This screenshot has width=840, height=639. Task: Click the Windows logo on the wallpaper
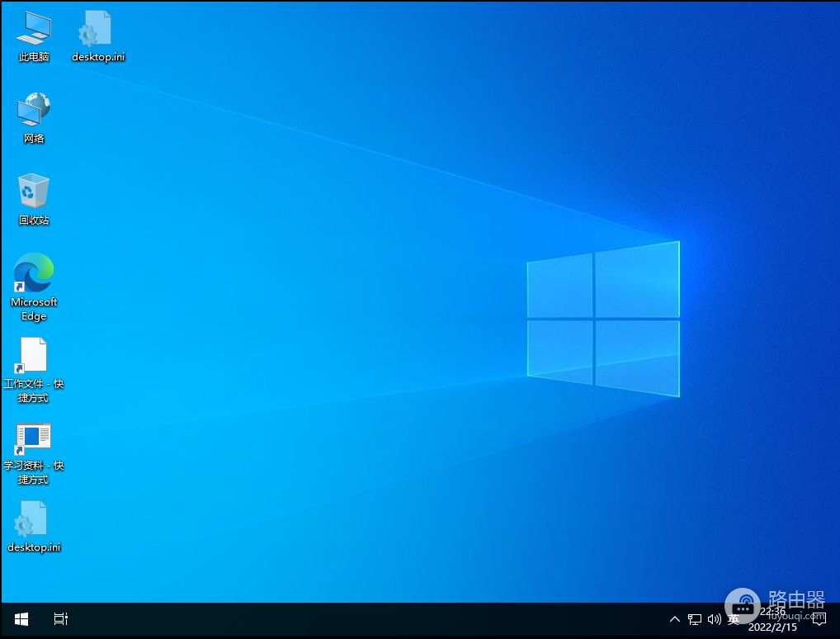pos(603,319)
